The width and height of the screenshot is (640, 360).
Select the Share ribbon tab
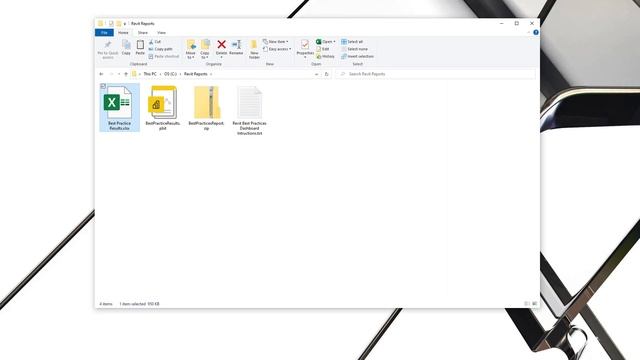[x=142, y=33]
